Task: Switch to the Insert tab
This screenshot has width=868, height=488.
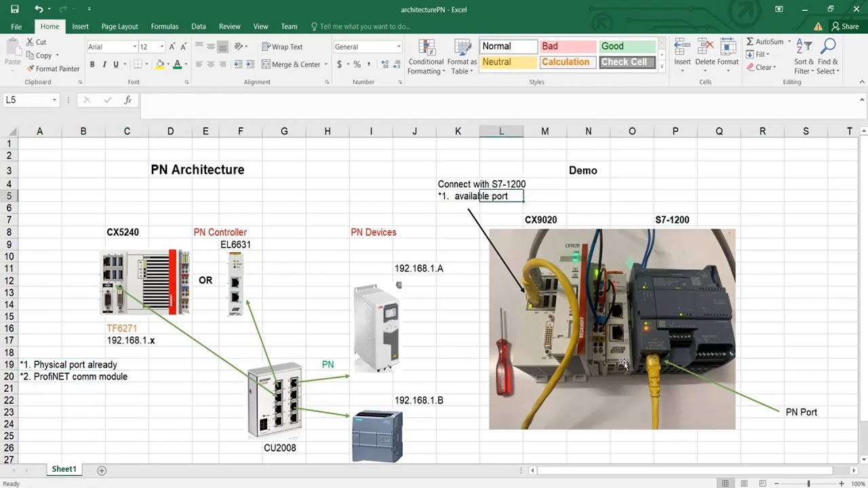Action: tap(81, 26)
